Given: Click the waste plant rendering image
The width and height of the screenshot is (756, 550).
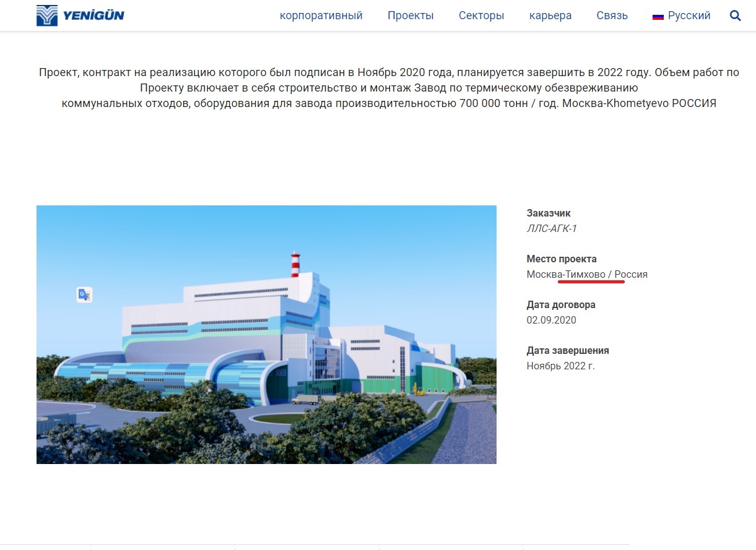Looking at the screenshot, I should click(x=266, y=335).
